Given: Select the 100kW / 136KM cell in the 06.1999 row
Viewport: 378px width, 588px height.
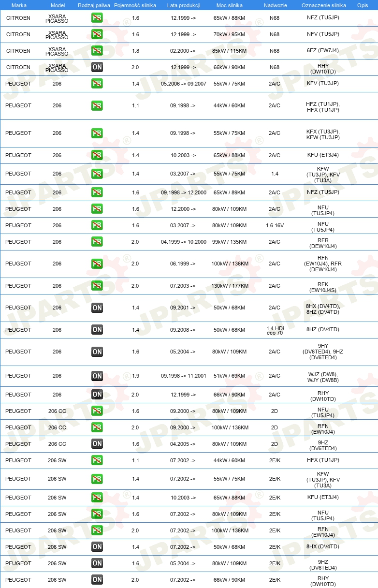Looking at the screenshot, I should [229, 264].
